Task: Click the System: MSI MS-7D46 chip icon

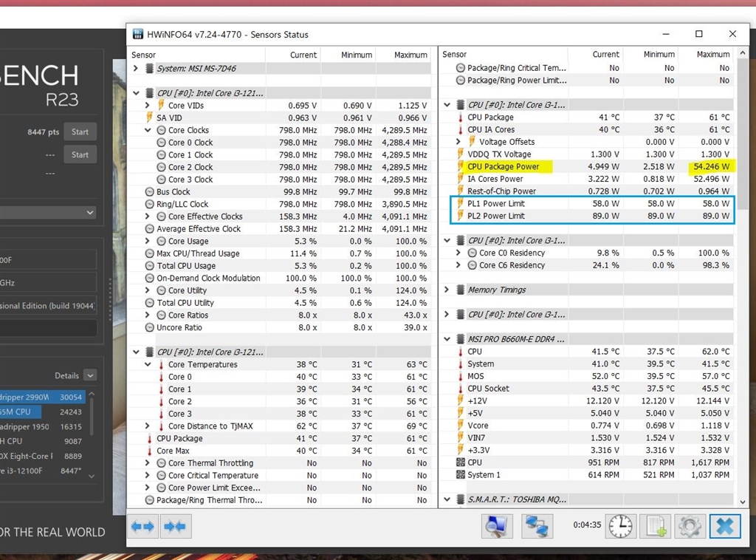Action: tap(150, 69)
